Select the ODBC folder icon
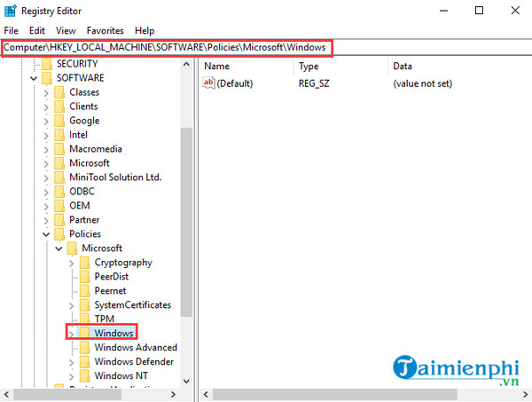The width and height of the screenshot is (532, 402). coord(59,192)
